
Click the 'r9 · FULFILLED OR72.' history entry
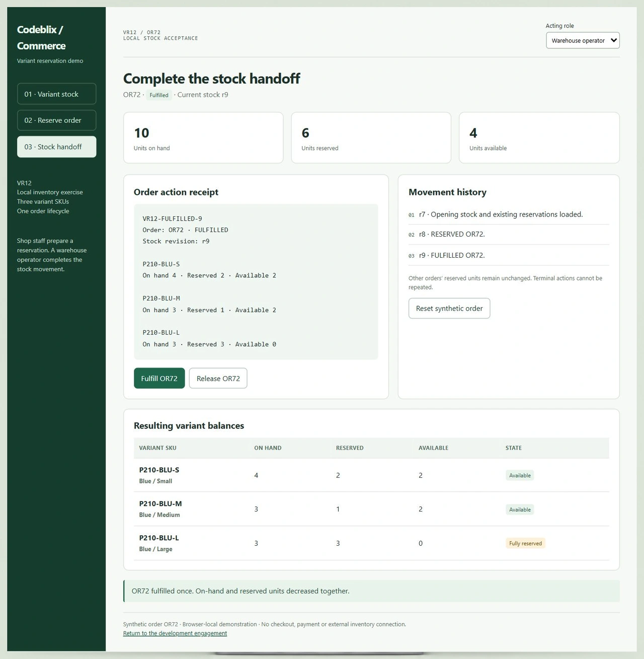tap(509, 255)
